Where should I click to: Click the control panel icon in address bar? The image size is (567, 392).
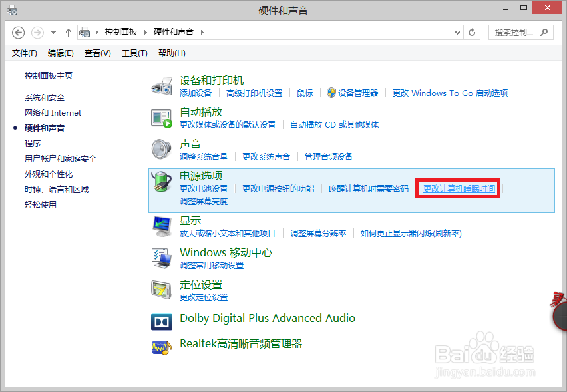coord(85,32)
